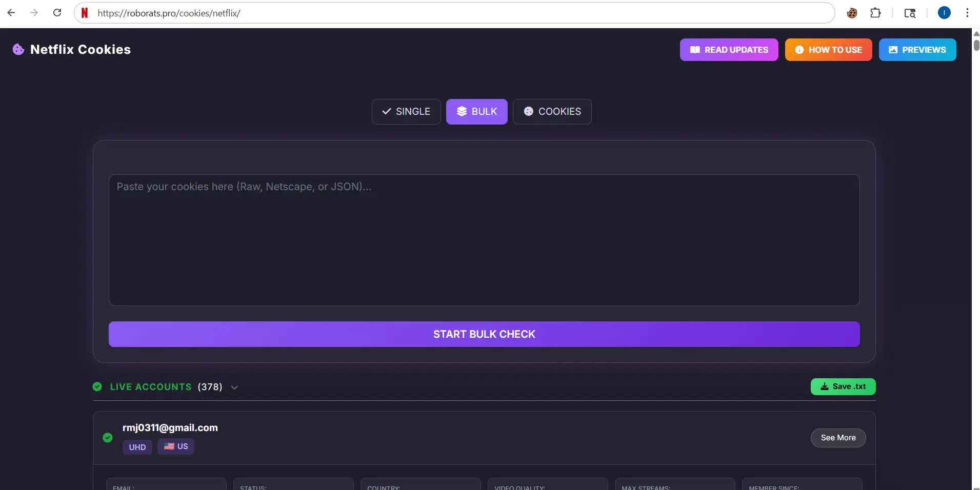Click the UHD quality badge

pyautogui.click(x=137, y=447)
